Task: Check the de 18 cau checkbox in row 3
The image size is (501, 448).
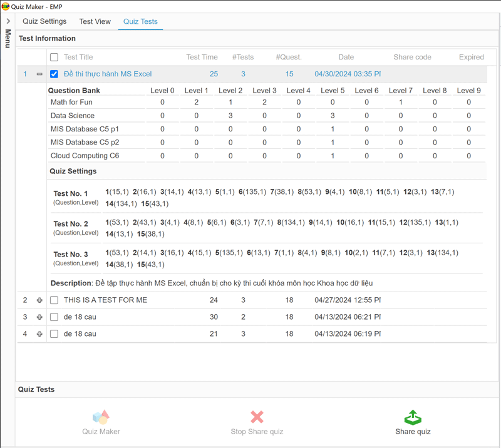Action: coord(54,317)
